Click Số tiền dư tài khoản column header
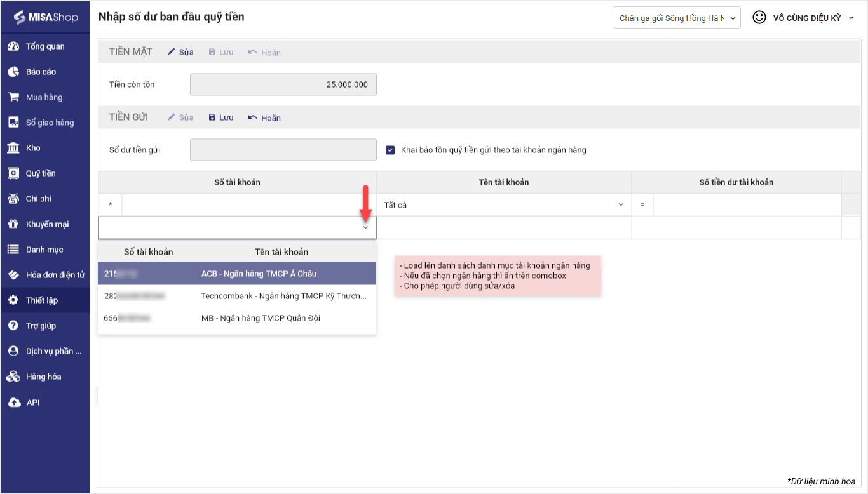 click(x=736, y=182)
